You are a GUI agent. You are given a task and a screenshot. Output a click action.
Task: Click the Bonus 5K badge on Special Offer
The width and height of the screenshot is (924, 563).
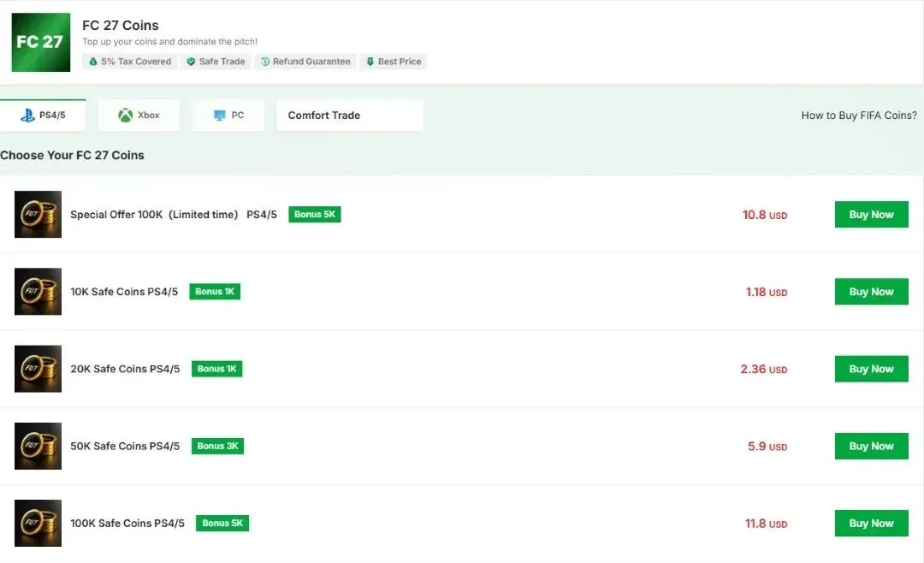[x=315, y=214]
